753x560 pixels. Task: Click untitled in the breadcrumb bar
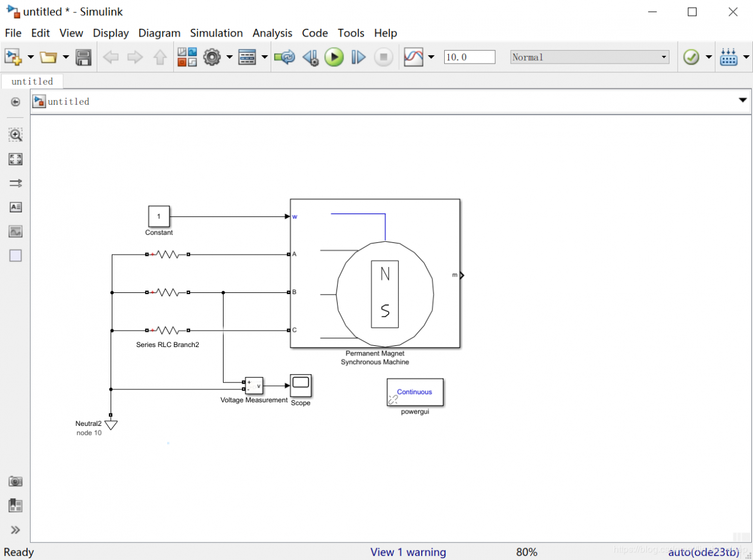pyautogui.click(x=68, y=102)
